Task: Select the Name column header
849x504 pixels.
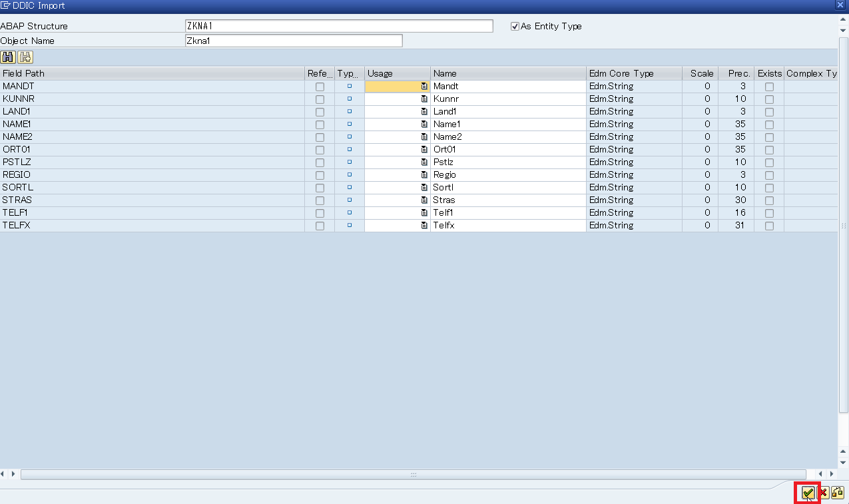Action: (x=509, y=73)
